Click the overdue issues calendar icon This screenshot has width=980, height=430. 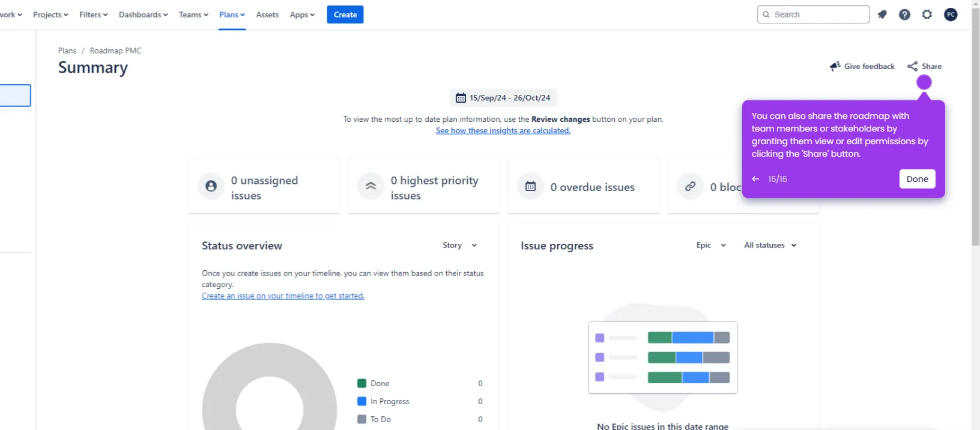click(530, 186)
